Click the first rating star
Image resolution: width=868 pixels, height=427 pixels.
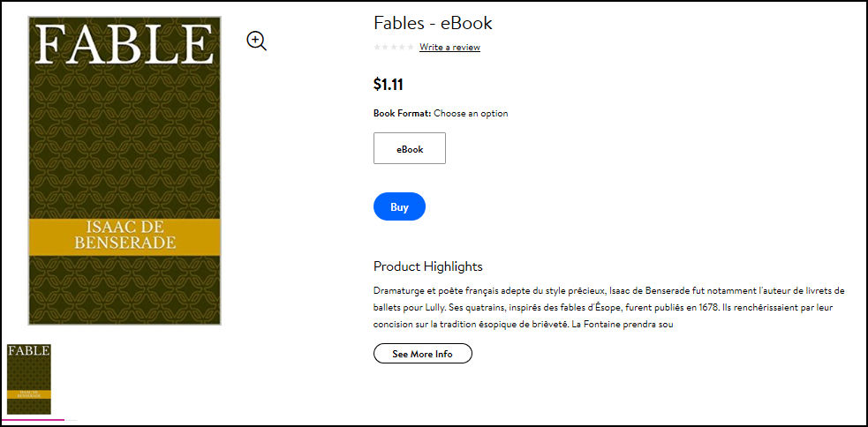[377, 47]
